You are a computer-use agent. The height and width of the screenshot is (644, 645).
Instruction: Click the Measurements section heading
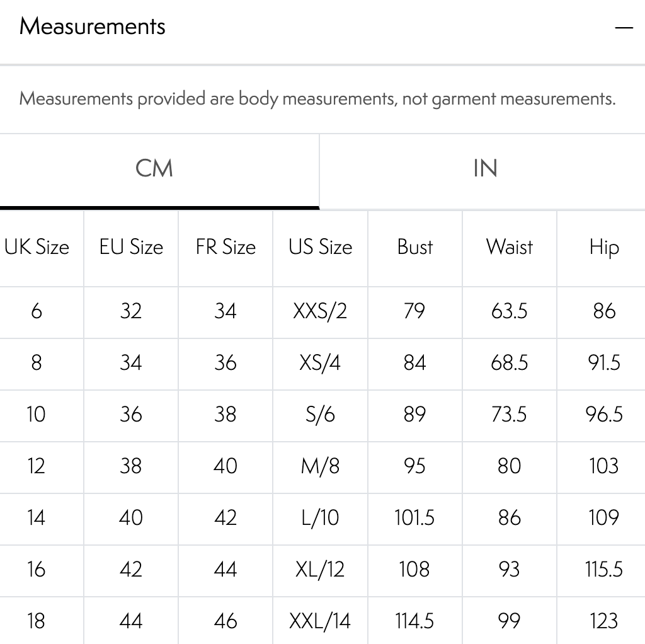93,26
